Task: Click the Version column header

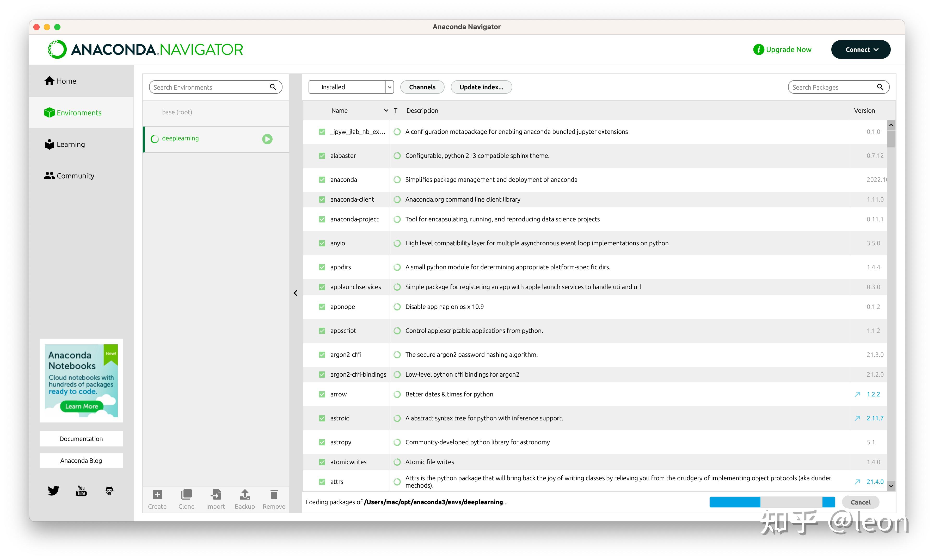Action: tap(864, 110)
